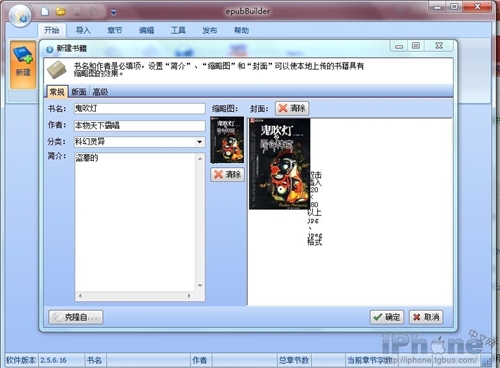The height and width of the screenshot is (368, 500).
Task: Expand the 分类 category dropdown
Action: [x=199, y=142]
